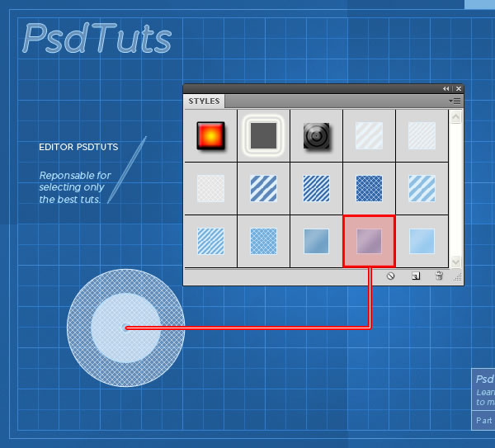495x448 pixels.
Task: Close the Styles panel
Action: (x=459, y=89)
